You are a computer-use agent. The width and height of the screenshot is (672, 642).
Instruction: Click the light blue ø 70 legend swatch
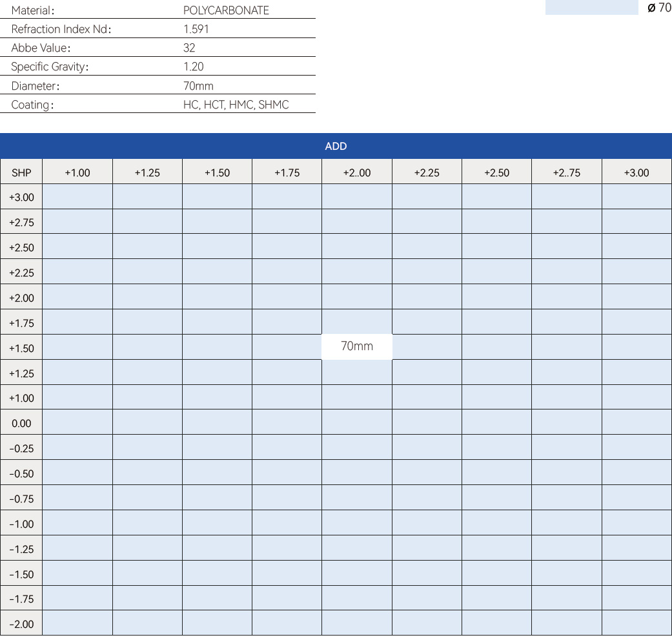click(591, 7)
